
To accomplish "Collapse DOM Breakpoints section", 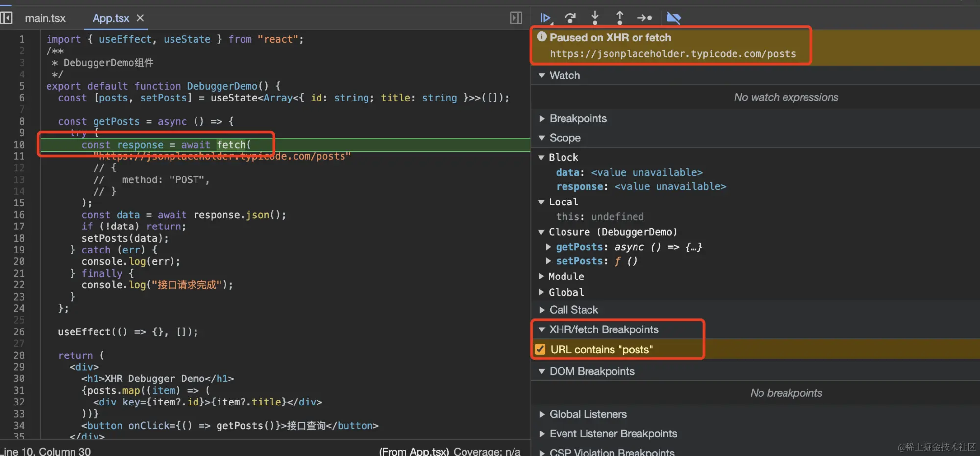I will point(542,371).
